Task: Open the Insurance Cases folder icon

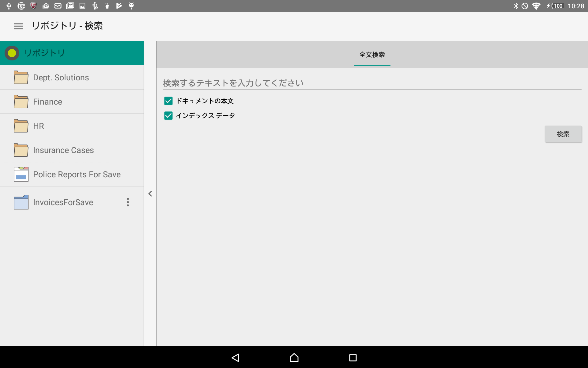Action: pos(21,150)
